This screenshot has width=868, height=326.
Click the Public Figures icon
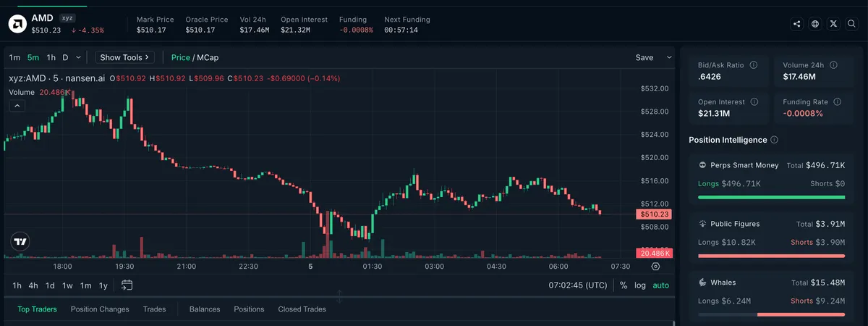(x=702, y=224)
